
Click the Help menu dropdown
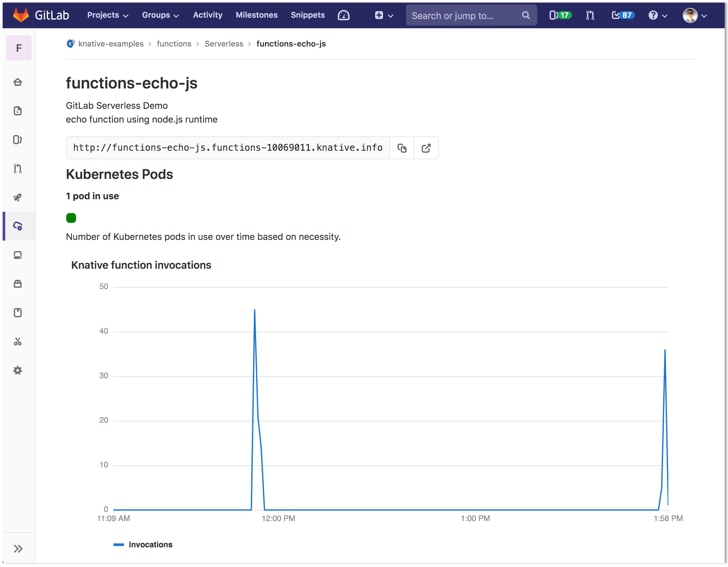658,15
